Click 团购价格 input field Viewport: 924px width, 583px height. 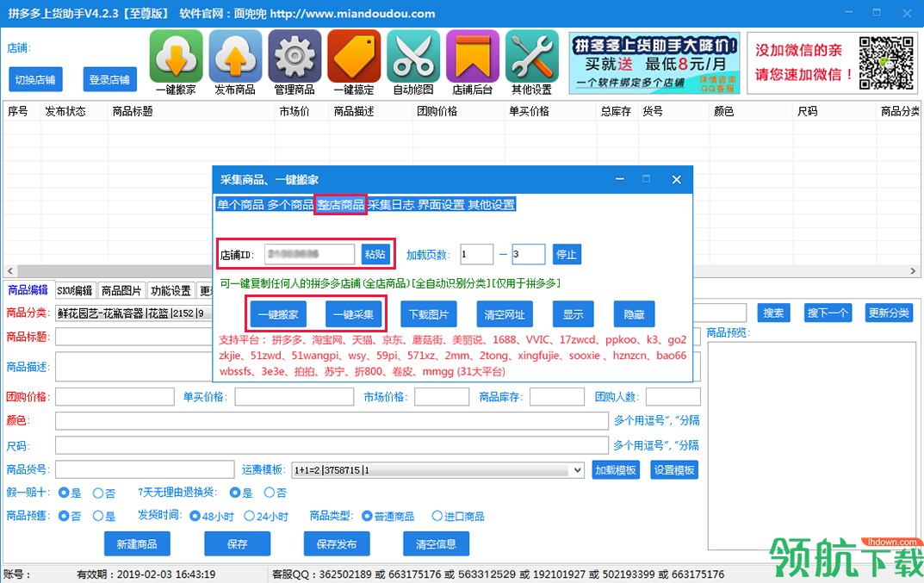click(x=115, y=397)
